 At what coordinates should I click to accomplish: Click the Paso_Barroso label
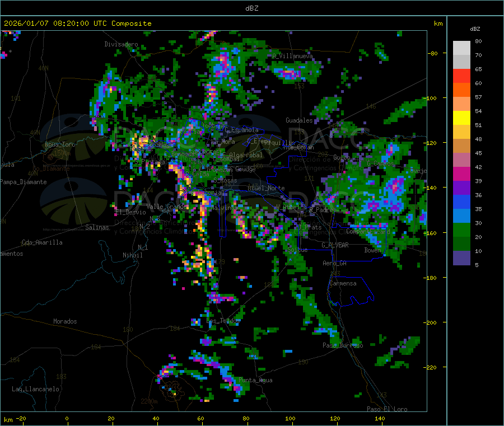(343, 345)
